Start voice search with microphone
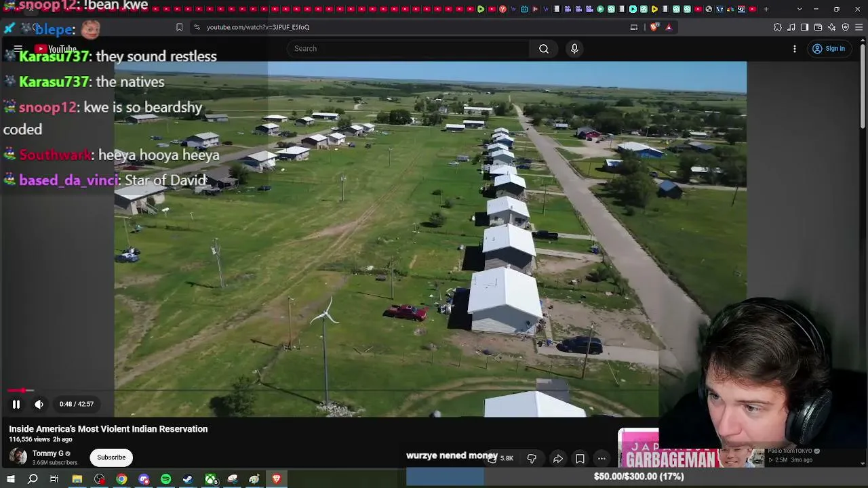Image resolution: width=868 pixels, height=488 pixels. pyautogui.click(x=574, y=49)
